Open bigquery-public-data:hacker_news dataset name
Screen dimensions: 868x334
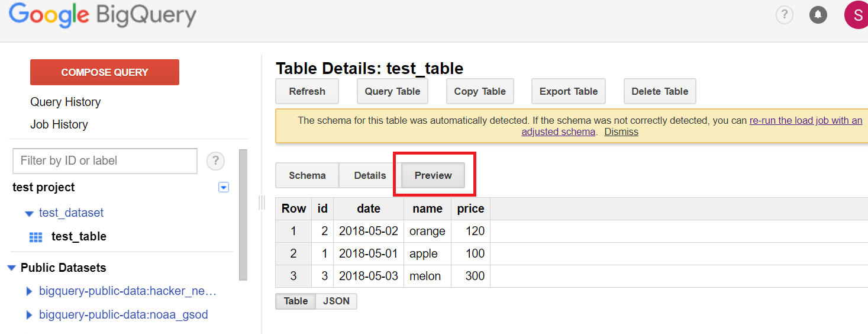128,291
